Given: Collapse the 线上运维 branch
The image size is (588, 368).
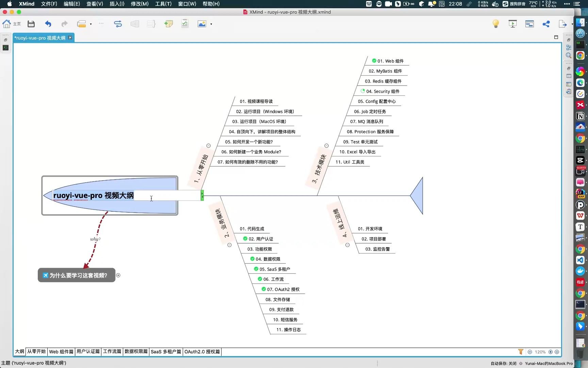Looking at the screenshot, I should 347,245.
